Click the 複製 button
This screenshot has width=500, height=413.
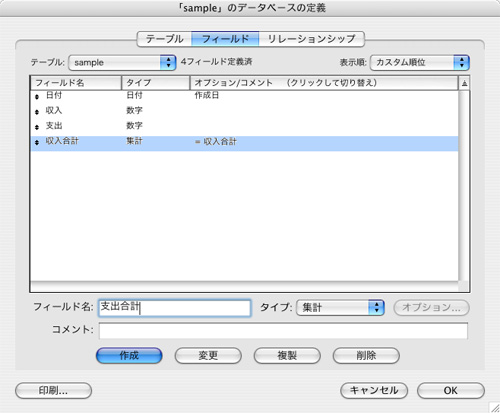pyautogui.click(x=287, y=355)
